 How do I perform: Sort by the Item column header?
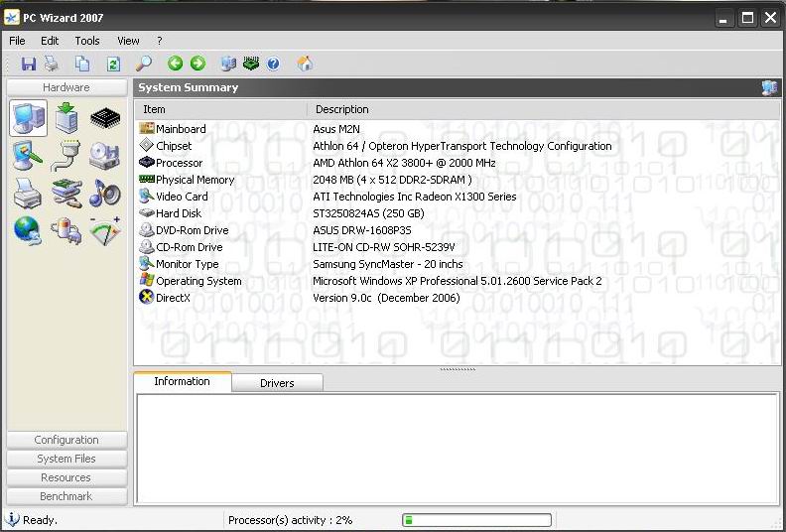pos(220,109)
